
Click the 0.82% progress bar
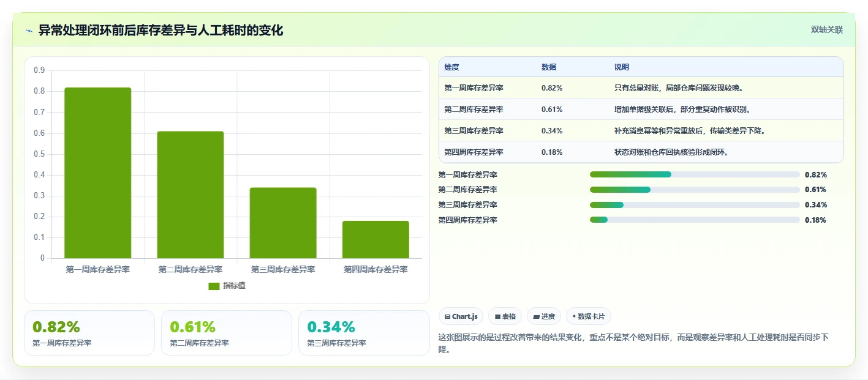(x=695, y=174)
